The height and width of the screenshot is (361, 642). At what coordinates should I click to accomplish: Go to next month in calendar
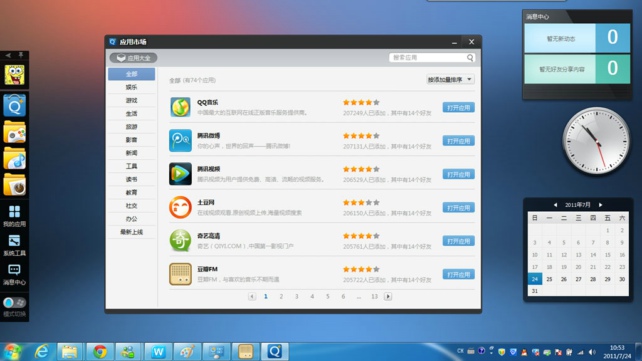pyautogui.click(x=601, y=205)
